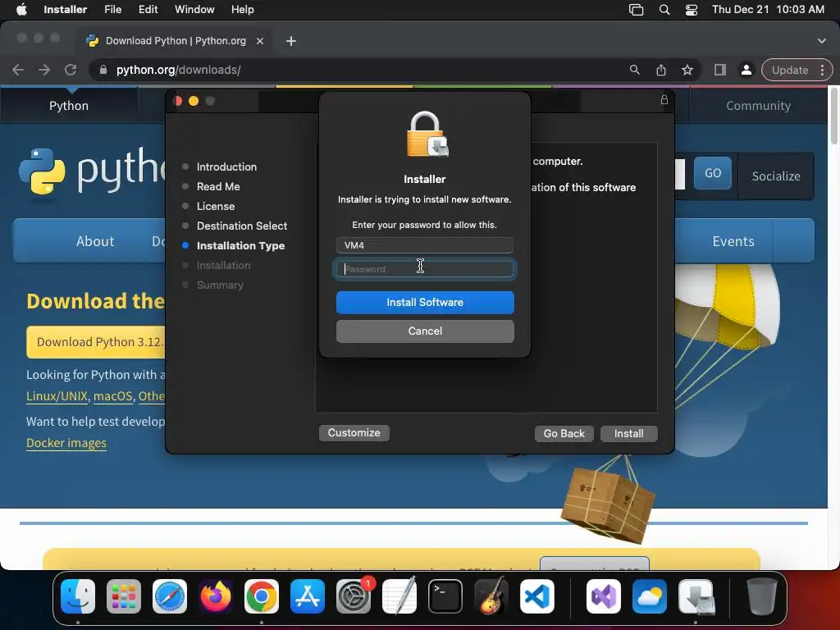Image resolution: width=840 pixels, height=630 pixels.
Task: Open the purple Visual Studio dock icon
Action: point(604,596)
